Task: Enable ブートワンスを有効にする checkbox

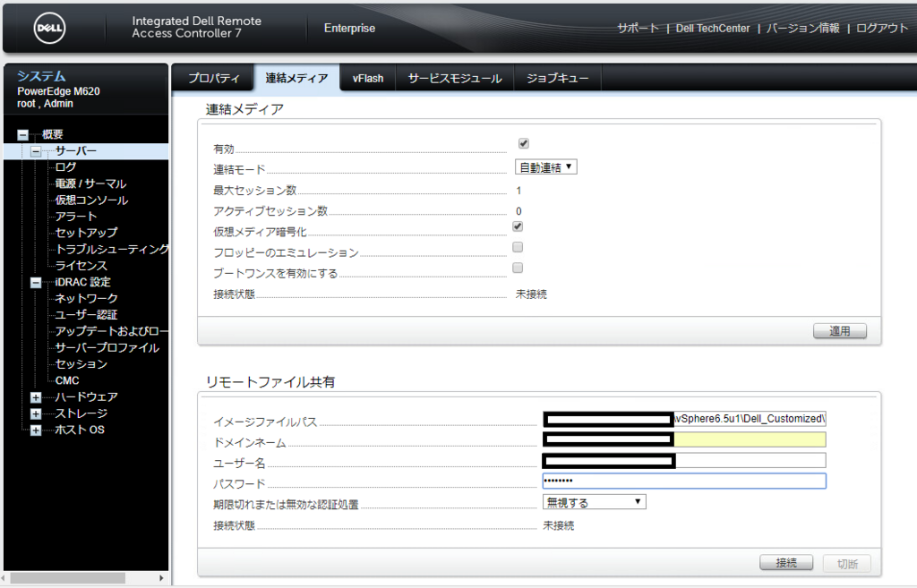Action: pos(518,268)
